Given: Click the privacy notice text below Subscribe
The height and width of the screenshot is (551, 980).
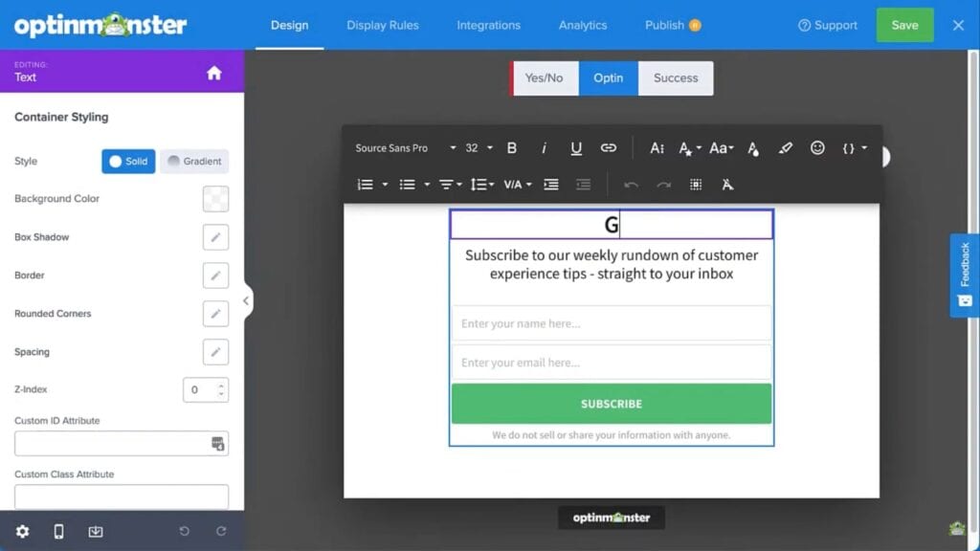Looking at the screenshot, I should (x=612, y=435).
